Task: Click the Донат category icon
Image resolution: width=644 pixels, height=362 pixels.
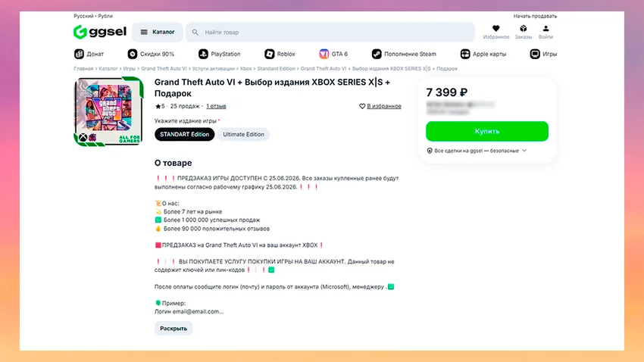Action: [x=79, y=54]
